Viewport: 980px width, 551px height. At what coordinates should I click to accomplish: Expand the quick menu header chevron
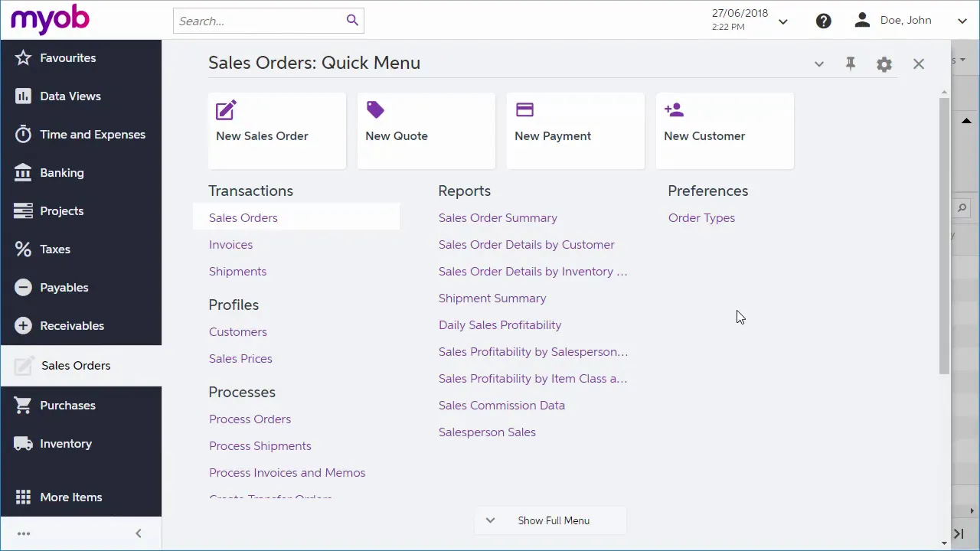click(819, 64)
